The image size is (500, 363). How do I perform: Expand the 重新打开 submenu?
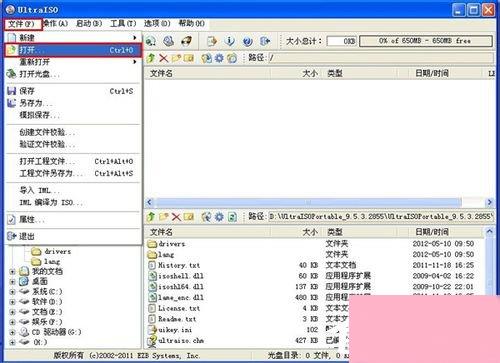(x=73, y=62)
